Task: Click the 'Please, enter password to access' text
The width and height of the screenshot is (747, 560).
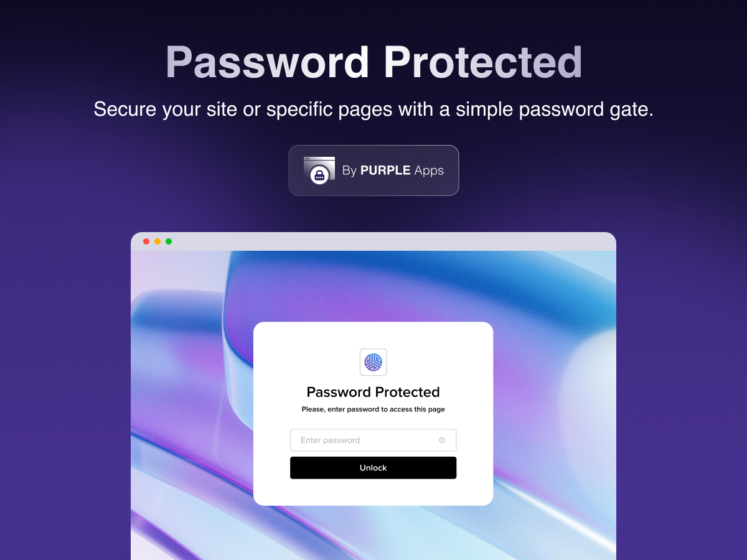Action: 374,409
